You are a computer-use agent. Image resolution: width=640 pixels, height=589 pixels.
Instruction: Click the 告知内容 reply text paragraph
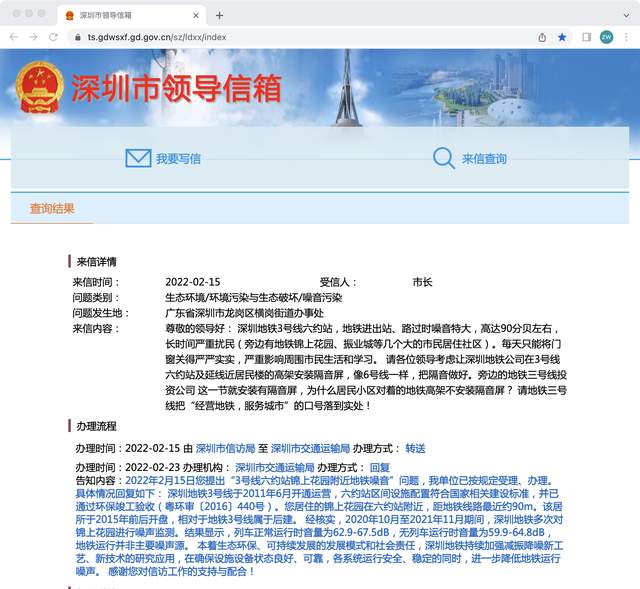tap(319, 526)
